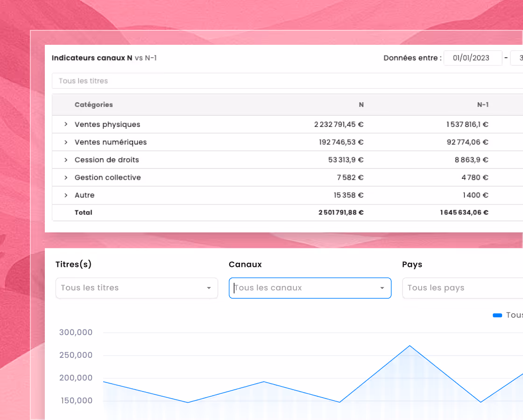Screen dimensions: 523x420
Task: Click the 150,000 axis label
Action: 77,400
